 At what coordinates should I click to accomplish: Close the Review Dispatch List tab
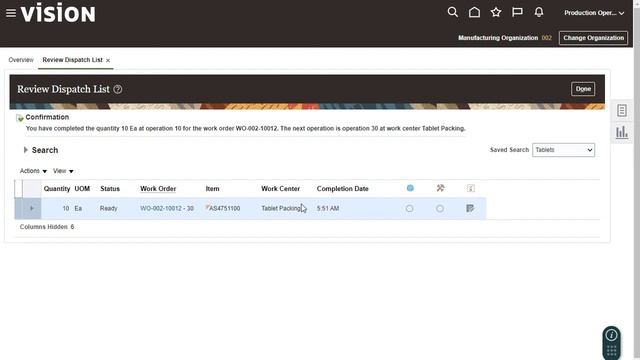tap(108, 60)
